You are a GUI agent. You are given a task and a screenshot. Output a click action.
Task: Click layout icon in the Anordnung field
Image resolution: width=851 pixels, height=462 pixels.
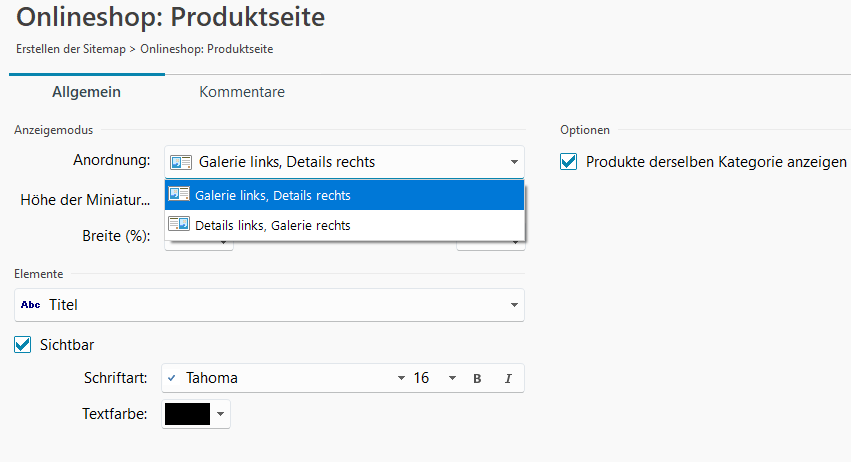point(181,162)
